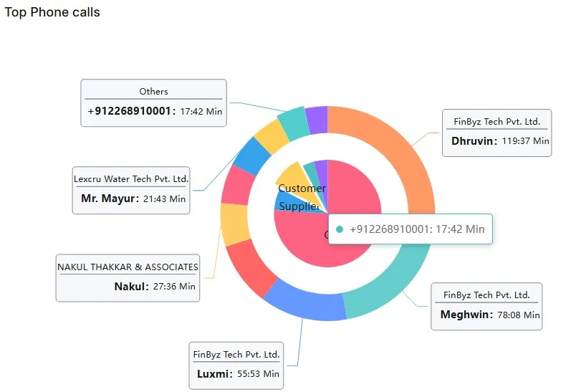The height and width of the screenshot is (392, 576).
Task: Click the highlighted teal +912268910001 outer segment
Action: click(x=294, y=124)
